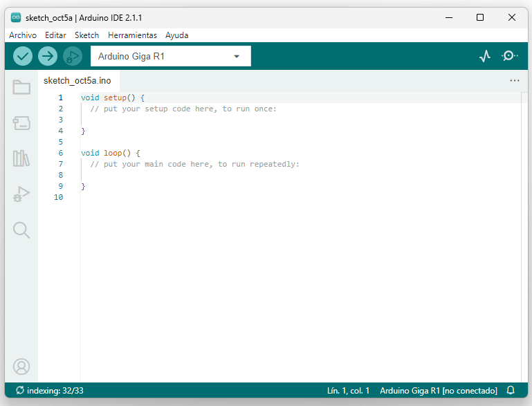
Task: Open the Archivo menu
Action: click(23, 35)
